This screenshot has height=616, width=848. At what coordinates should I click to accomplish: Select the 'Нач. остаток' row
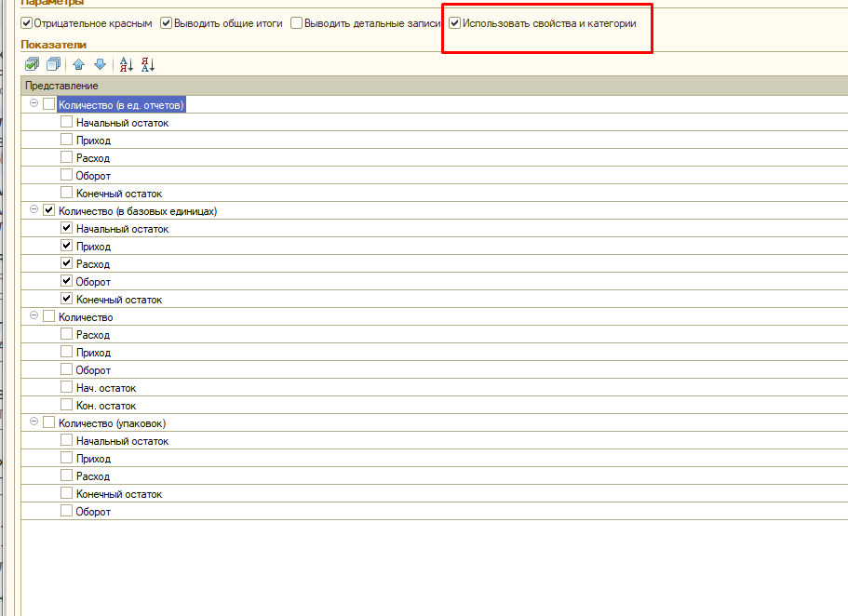[x=106, y=388]
